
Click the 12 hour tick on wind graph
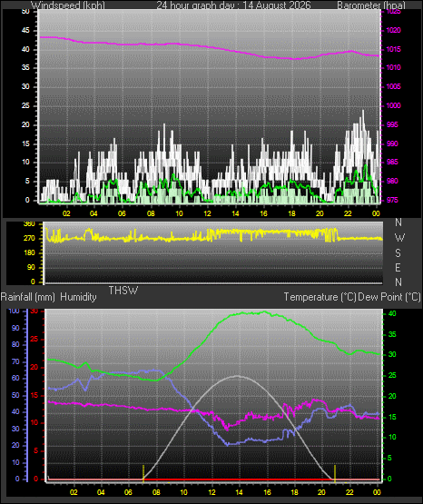point(207,213)
